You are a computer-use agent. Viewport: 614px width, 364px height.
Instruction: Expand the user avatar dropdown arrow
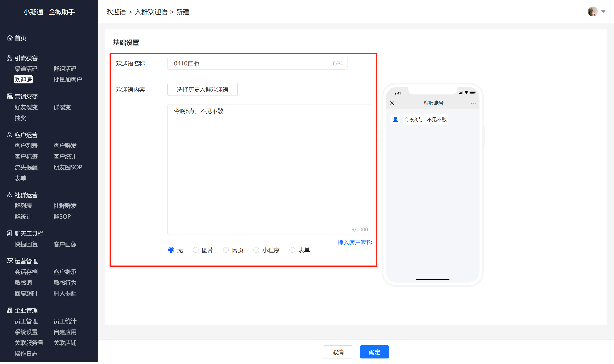[x=603, y=11]
